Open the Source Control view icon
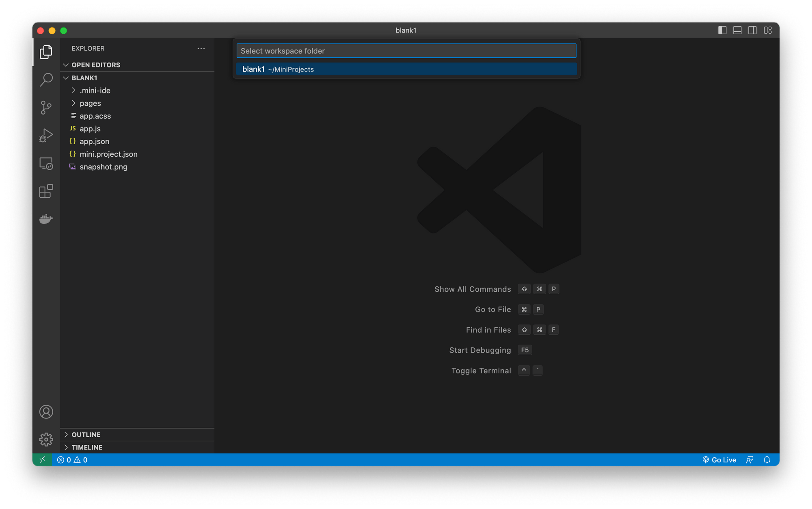 click(x=46, y=108)
